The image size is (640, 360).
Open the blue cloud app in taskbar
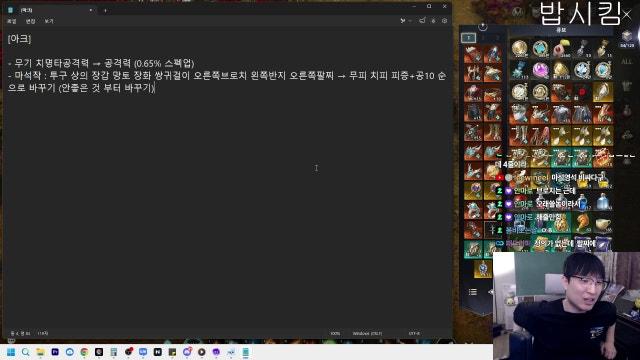[x=69, y=352]
